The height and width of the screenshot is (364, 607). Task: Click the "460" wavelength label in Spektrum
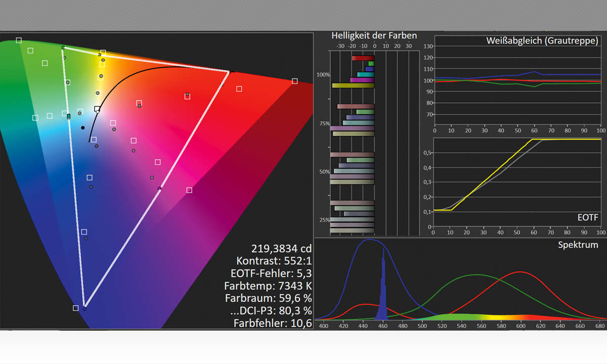383,327
